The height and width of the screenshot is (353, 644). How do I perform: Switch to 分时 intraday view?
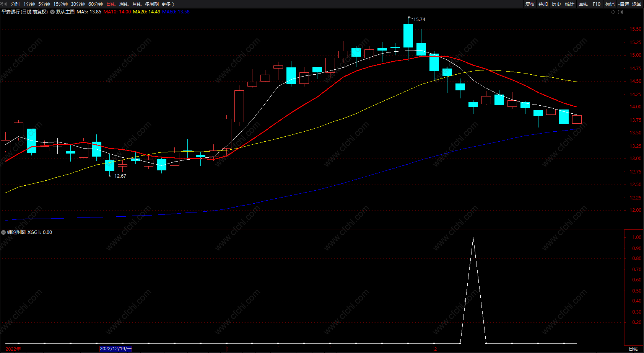[x=15, y=4]
